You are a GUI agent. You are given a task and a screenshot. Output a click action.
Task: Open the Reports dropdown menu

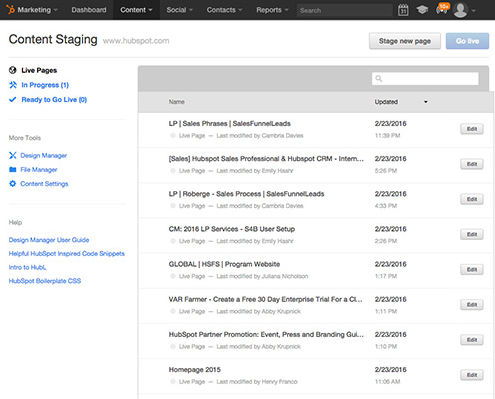272,10
